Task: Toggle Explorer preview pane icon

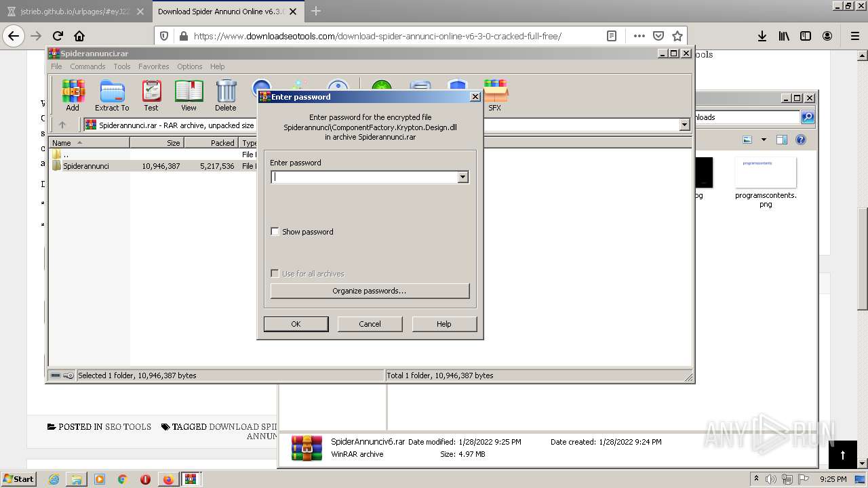Action: tap(781, 140)
